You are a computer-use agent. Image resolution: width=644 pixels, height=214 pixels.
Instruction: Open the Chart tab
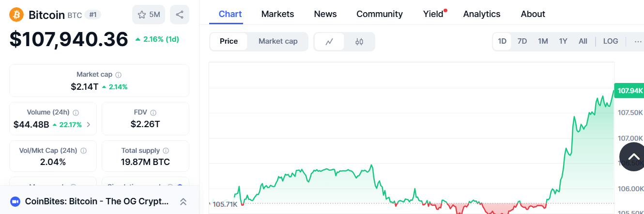pyautogui.click(x=230, y=14)
